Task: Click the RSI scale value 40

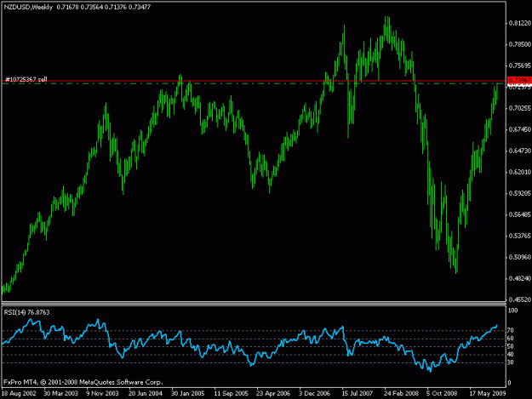Action: (x=510, y=354)
